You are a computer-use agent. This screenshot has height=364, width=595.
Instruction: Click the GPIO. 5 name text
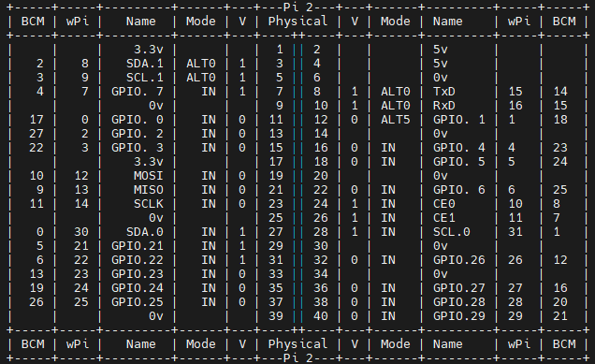tap(458, 162)
